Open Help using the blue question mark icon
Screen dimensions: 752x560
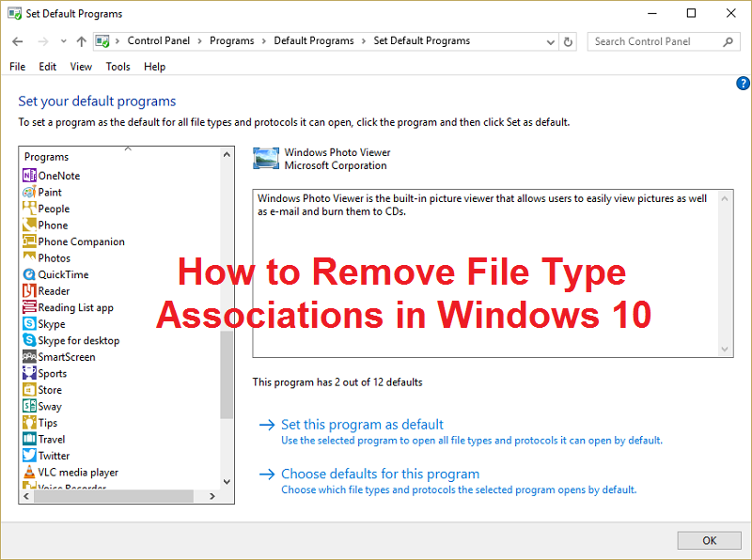click(743, 83)
